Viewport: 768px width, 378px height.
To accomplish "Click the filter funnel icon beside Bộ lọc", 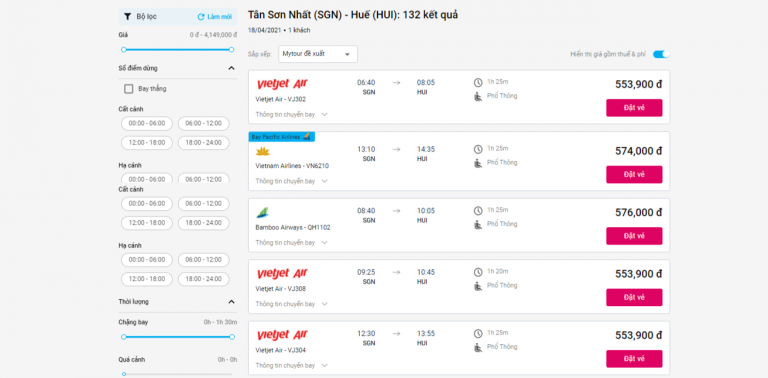I will 127,17.
